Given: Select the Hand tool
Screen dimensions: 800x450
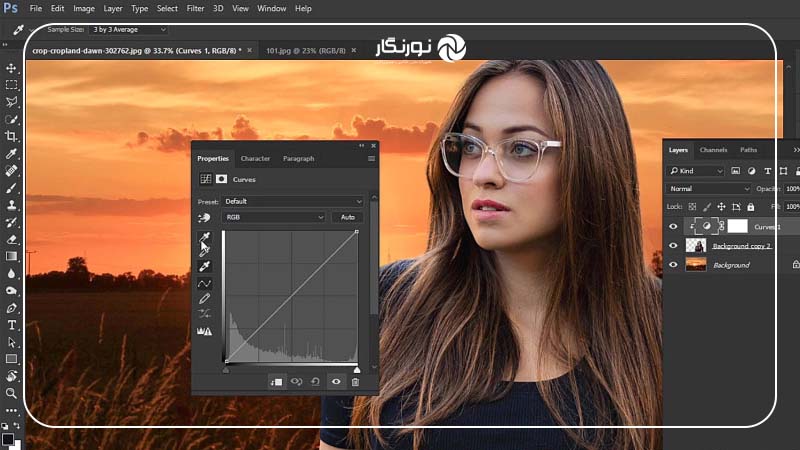Looking at the screenshot, I should pos(11,377).
